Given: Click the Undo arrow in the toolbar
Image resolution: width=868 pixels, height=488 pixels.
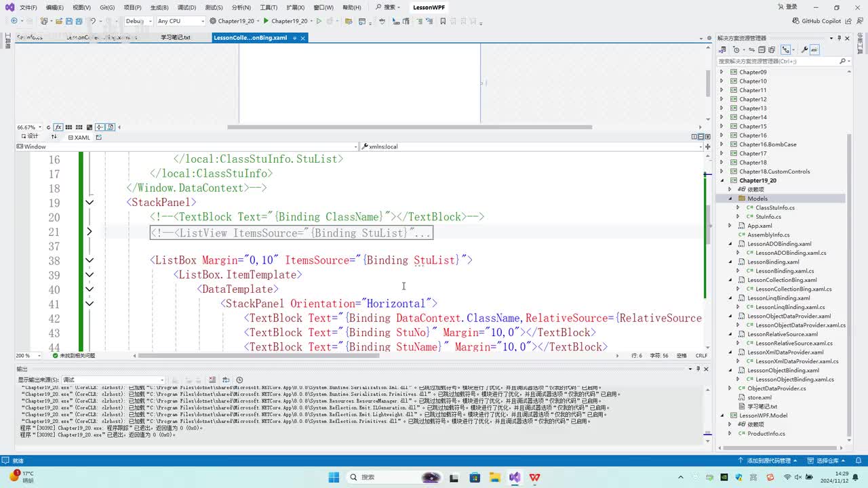Looking at the screenshot, I should click(x=93, y=21).
